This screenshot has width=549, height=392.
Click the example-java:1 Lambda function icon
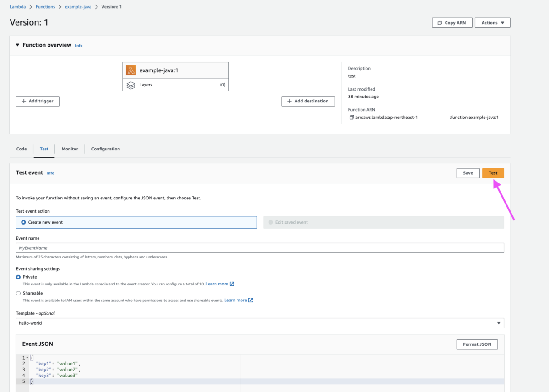pyautogui.click(x=130, y=70)
